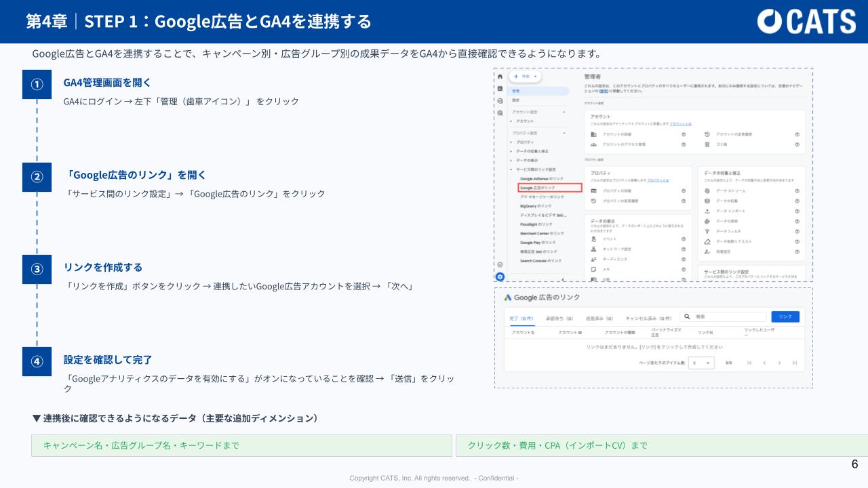Click the green box クリック数・費用・CPA（インポートCV）まで

tap(662, 445)
